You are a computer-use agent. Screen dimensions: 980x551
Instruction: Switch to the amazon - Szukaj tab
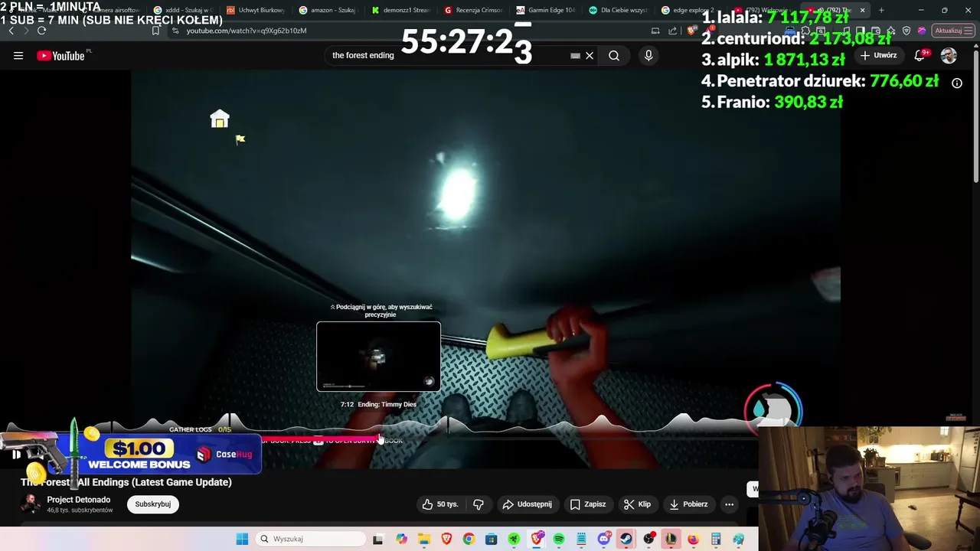point(328,10)
